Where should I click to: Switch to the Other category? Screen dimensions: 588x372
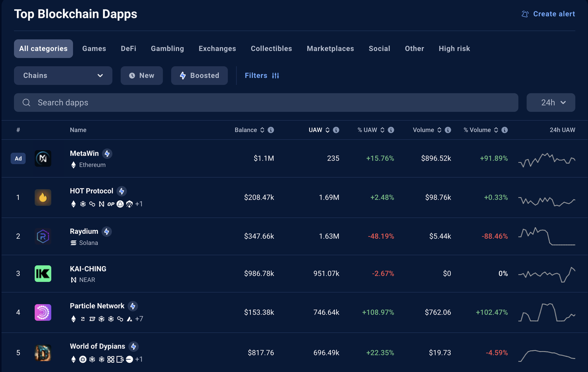[414, 48]
